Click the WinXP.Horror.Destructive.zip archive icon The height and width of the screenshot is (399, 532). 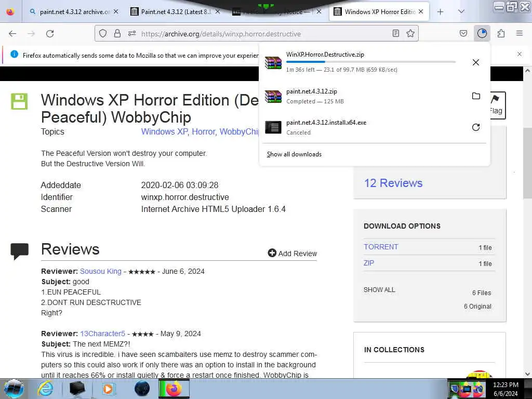click(x=273, y=62)
